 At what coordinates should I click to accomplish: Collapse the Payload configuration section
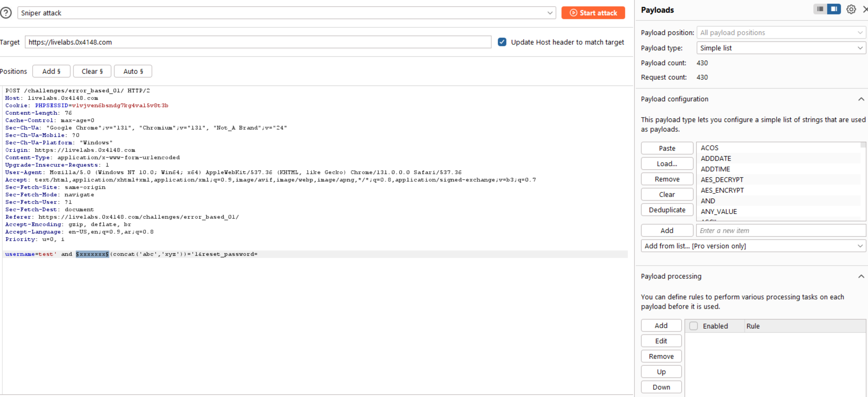pyautogui.click(x=861, y=99)
